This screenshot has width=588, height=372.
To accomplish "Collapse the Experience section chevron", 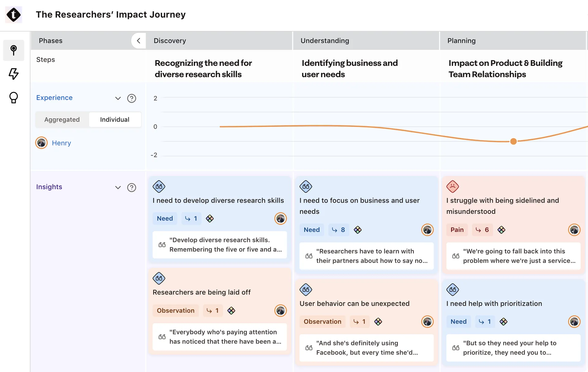I will click(x=118, y=98).
